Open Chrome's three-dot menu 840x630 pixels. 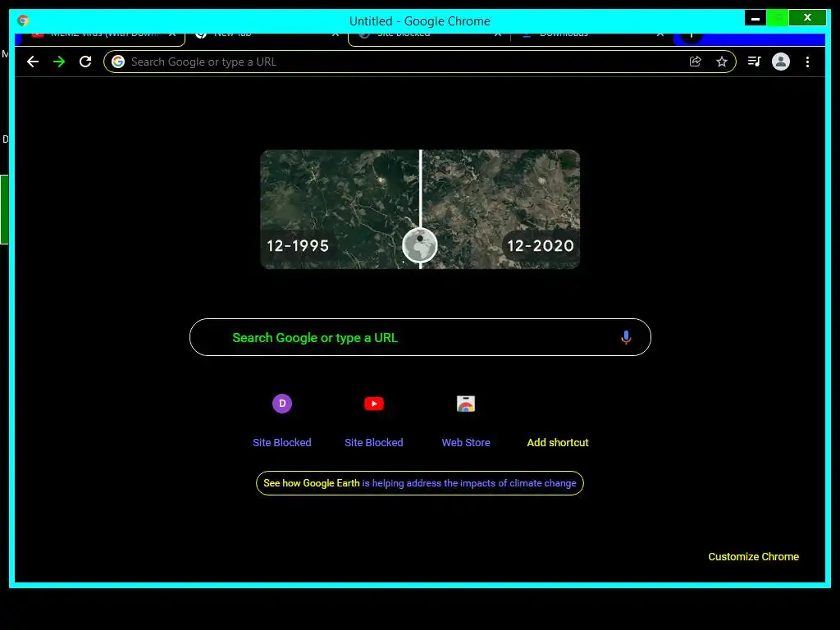[807, 62]
